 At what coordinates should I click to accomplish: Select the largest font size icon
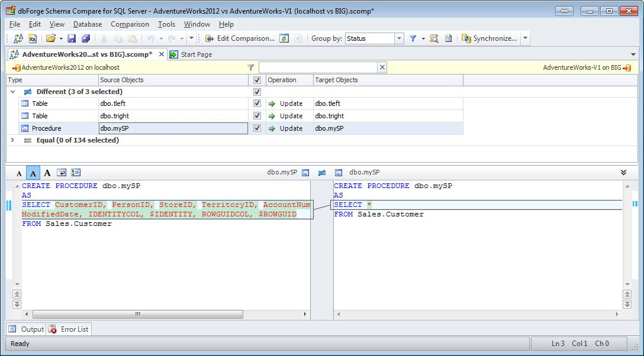click(47, 173)
